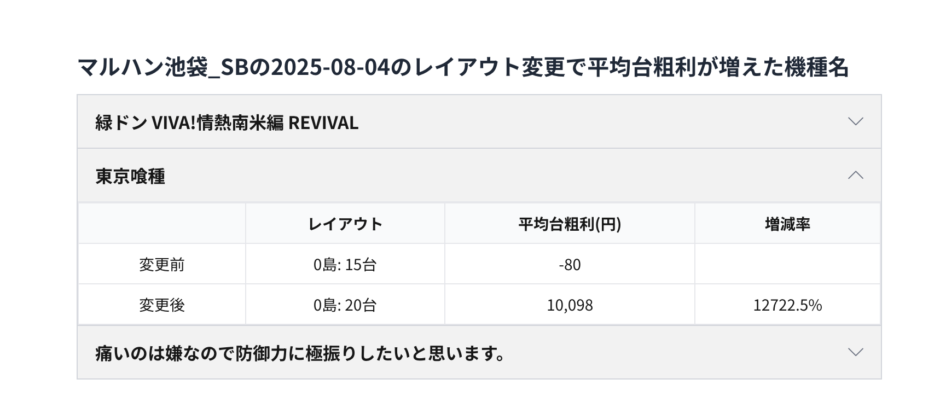Select the 変更後 row label
The width and height of the screenshot is (940, 420).
pyautogui.click(x=161, y=305)
